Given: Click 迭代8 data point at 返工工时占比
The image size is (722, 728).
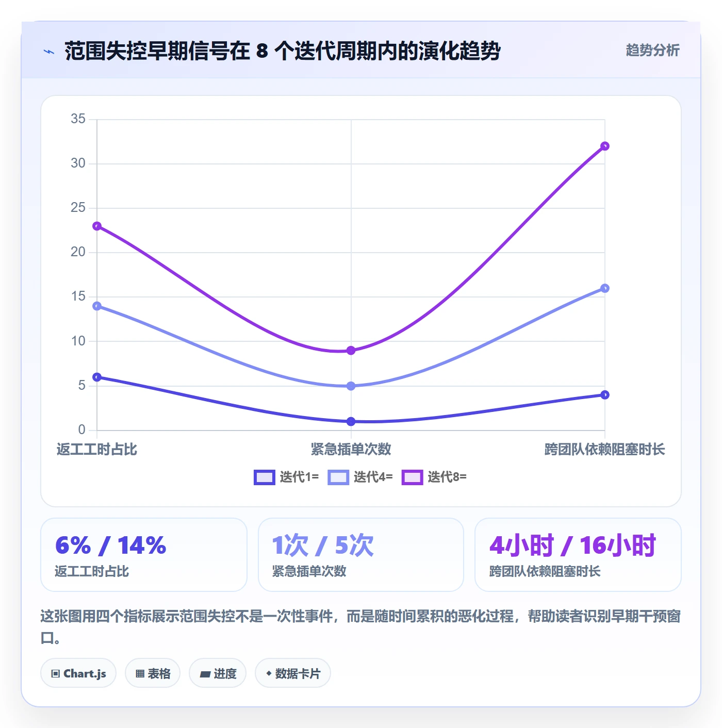Looking at the screenshot, I should tap(97, 226).
